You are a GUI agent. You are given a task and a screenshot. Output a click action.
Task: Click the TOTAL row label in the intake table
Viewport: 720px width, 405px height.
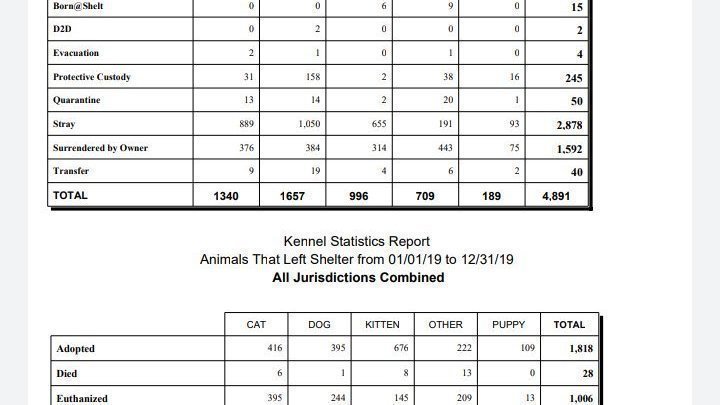[x=70, y=196]
